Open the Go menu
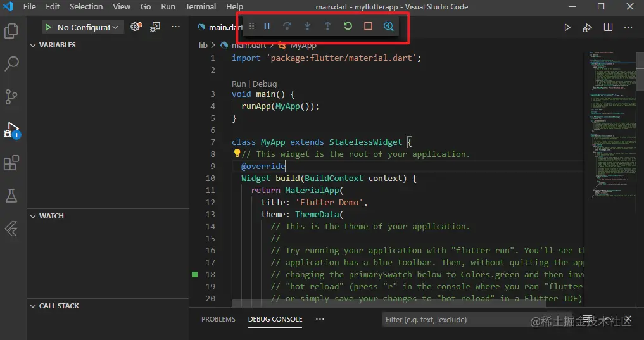 coord(146,6)
